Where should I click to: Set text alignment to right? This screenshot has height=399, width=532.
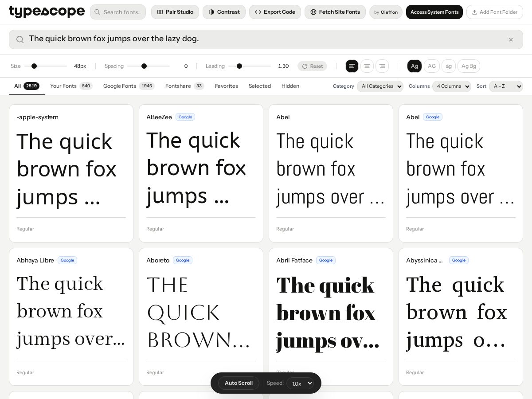tap(382, 66)
